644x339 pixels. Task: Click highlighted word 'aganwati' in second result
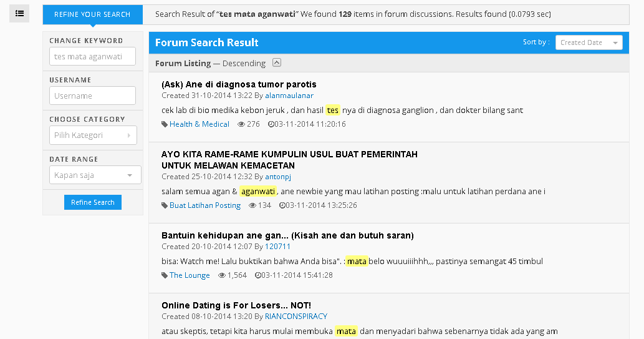point(258,191)
